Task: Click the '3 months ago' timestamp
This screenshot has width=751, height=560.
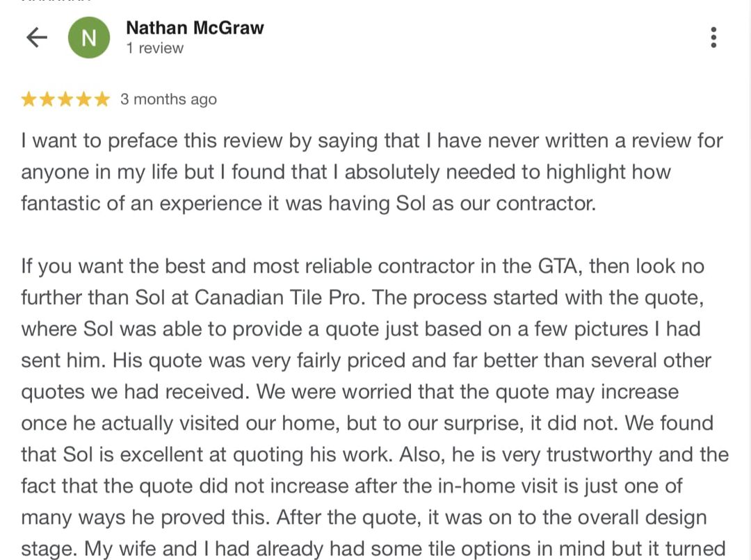Action: coord(168,99)
